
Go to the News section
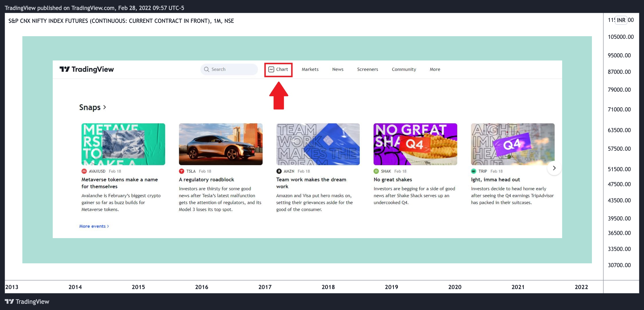(338, 69)
